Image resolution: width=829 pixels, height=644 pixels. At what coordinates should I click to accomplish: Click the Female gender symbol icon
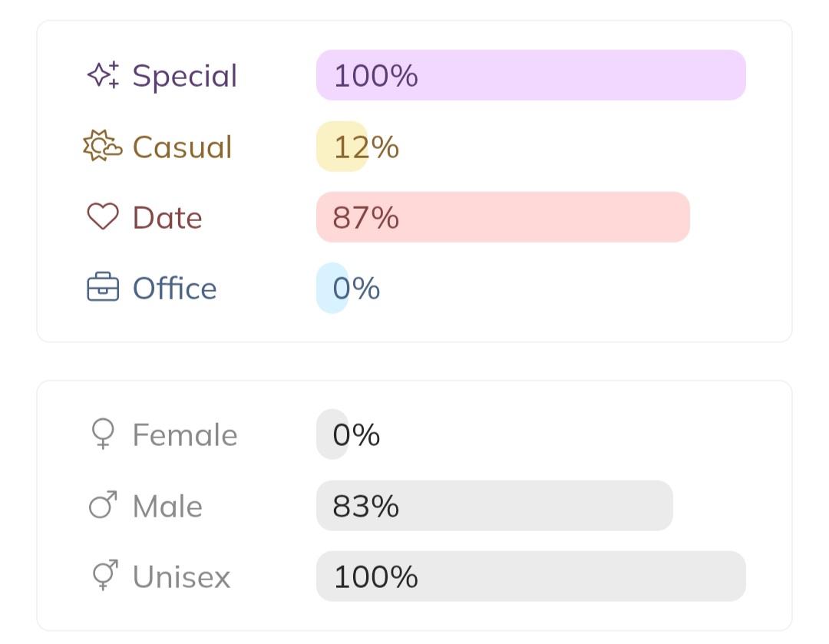tap(103, 434)
